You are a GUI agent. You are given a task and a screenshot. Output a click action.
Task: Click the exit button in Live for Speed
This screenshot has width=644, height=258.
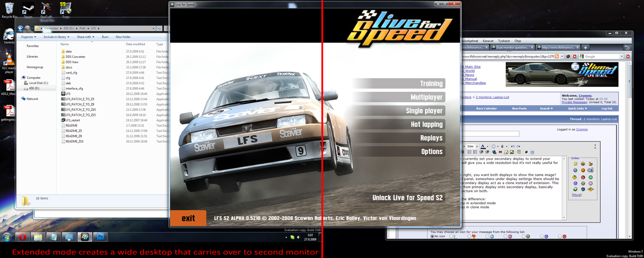(x=188, y=218)
